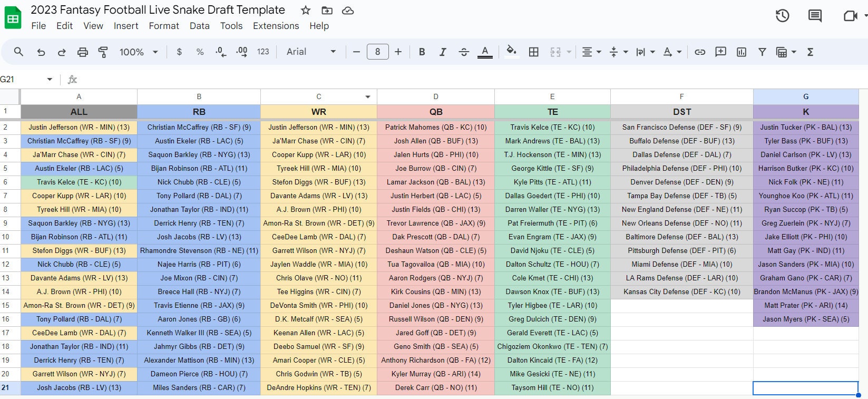Decrease decimal places
Viewport: 868px width, 399px height.
(221, 52)
